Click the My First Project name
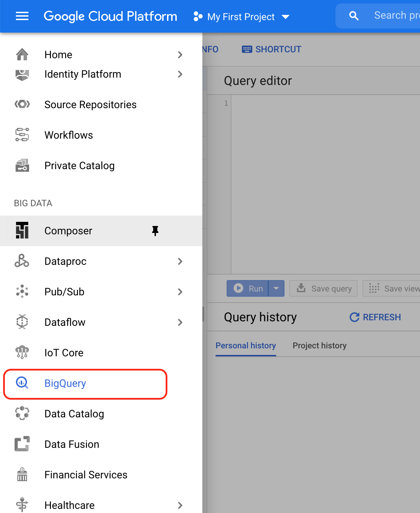The height and width of the screenshot is (513, 420). point(241,17)
